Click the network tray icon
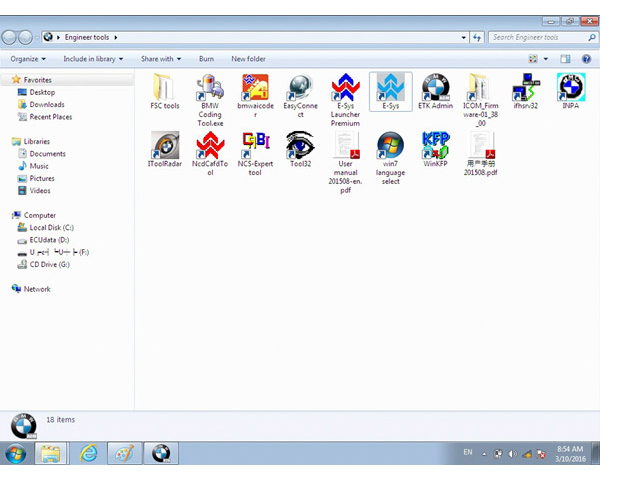Screen dimensions: 623x484 527,454
